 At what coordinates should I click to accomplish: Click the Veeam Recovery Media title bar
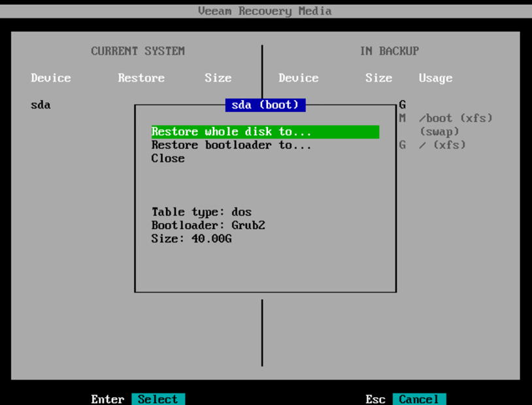pos(265,11)
